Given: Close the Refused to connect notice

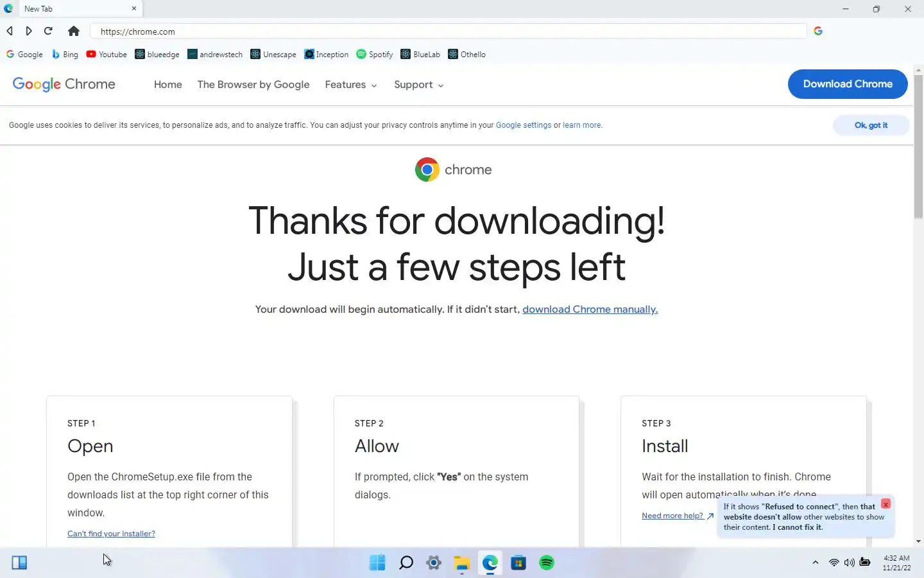Looking at the screenshot, I should pyautogui.click(x=886, y=504).
